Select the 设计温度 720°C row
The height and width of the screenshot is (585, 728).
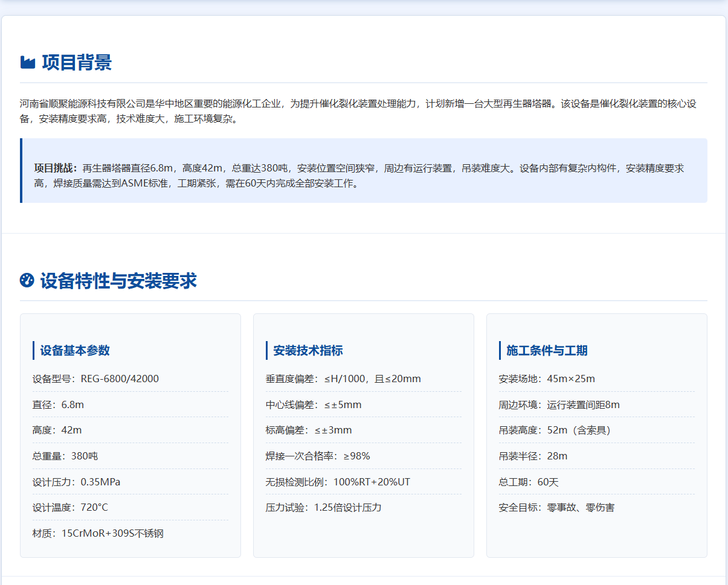[70, 508]
